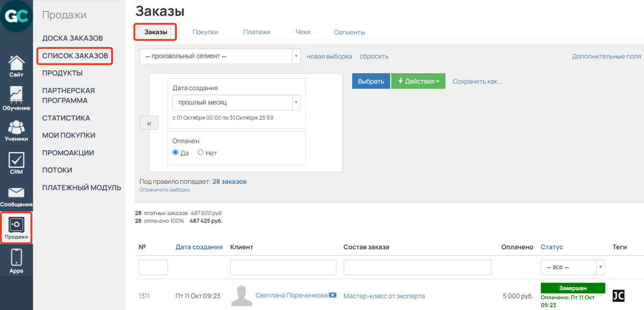Switch to the Сегменты tab

(349, 32)
